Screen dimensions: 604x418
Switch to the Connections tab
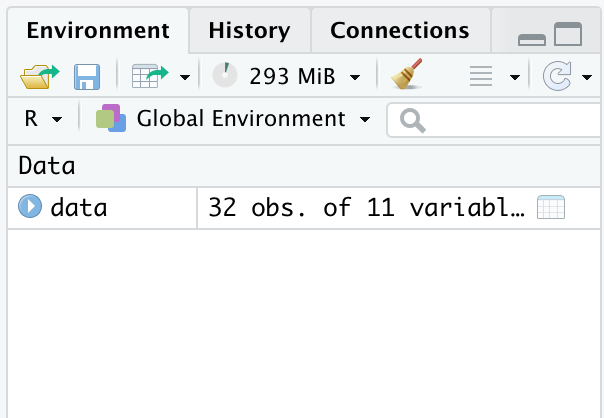pos(400,30)
